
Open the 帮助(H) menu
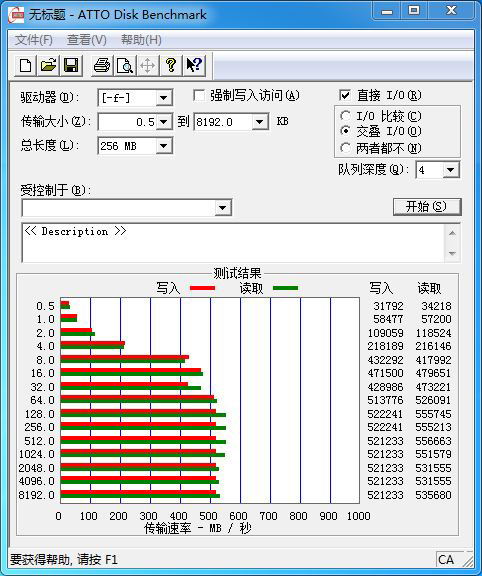[x=141, y=40]
